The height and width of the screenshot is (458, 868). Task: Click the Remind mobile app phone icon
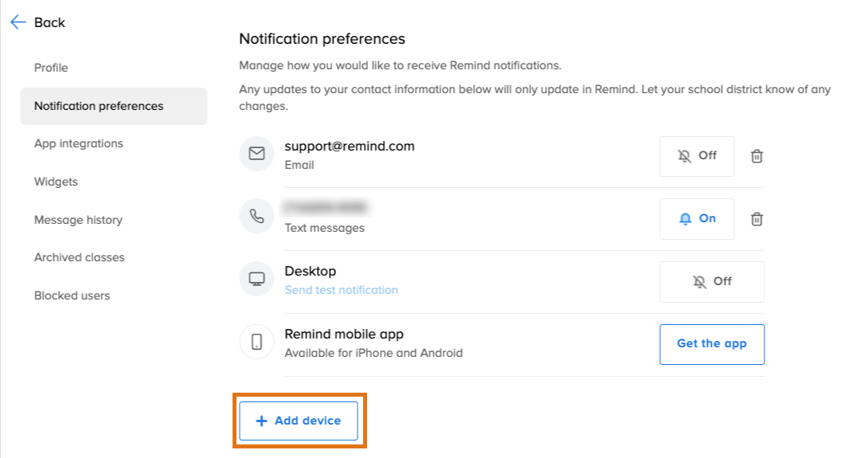coord(256,342)
